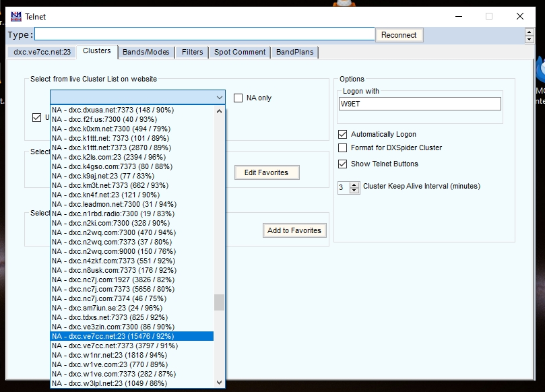
Task: Check Format for DXSpider Cluster
Action: pyautogui.click(x=344, y=148)
